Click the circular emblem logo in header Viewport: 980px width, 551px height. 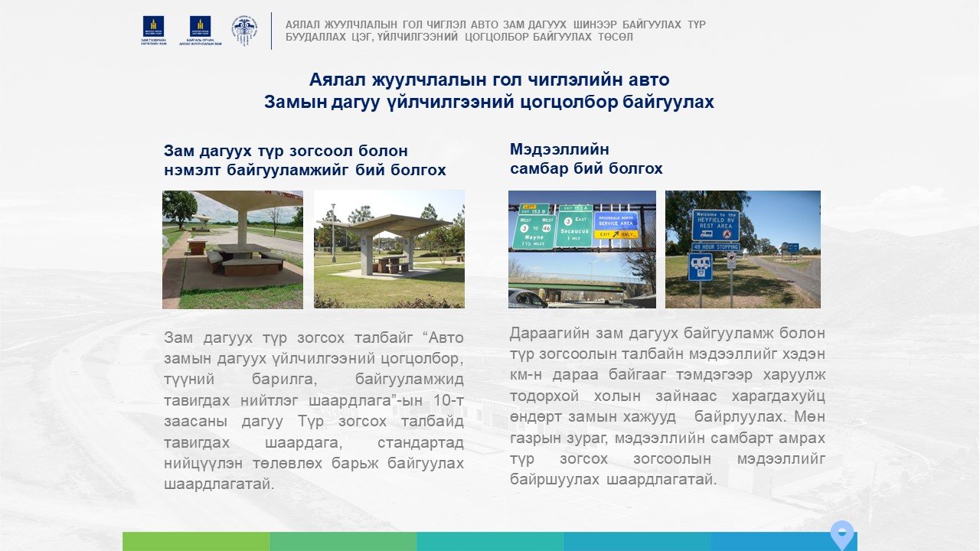click(x=244, y=31)
